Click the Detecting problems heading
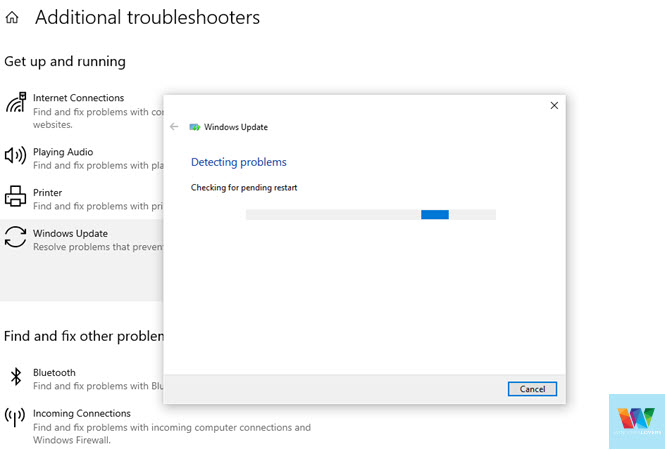The width and height of the screenshot is (665, 450). (x=239, y=162)
